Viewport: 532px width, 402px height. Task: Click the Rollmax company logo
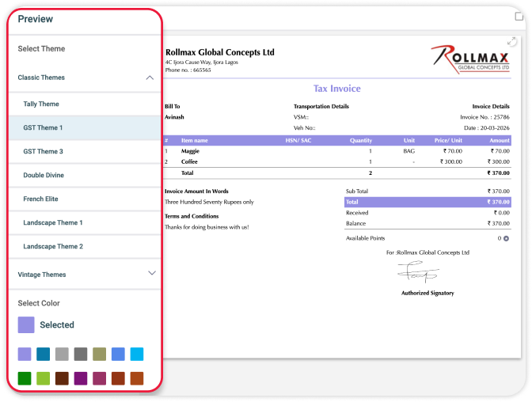pos(470,59)
